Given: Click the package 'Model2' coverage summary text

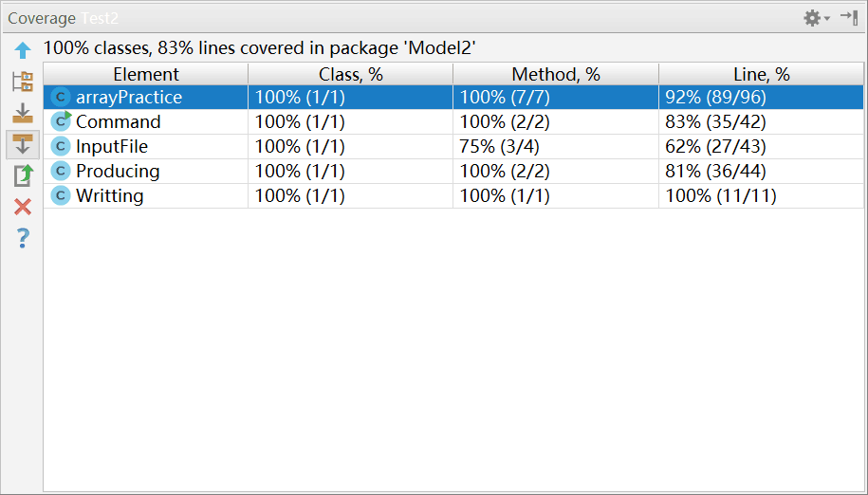Looking at the screenshot, I should [260, 48].
